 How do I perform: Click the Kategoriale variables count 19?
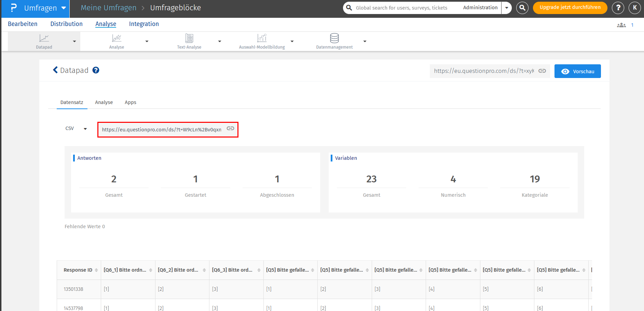(x=535, y=179)
